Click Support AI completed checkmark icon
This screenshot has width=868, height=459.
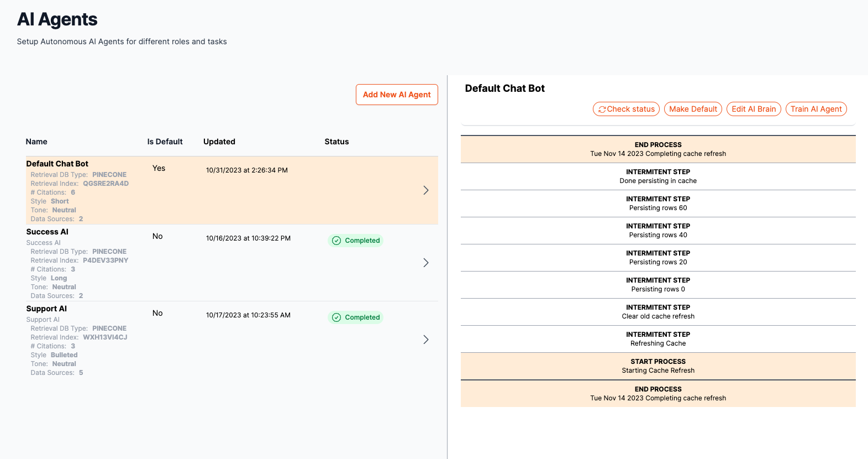pyautogui.click(x=336, y=317)
